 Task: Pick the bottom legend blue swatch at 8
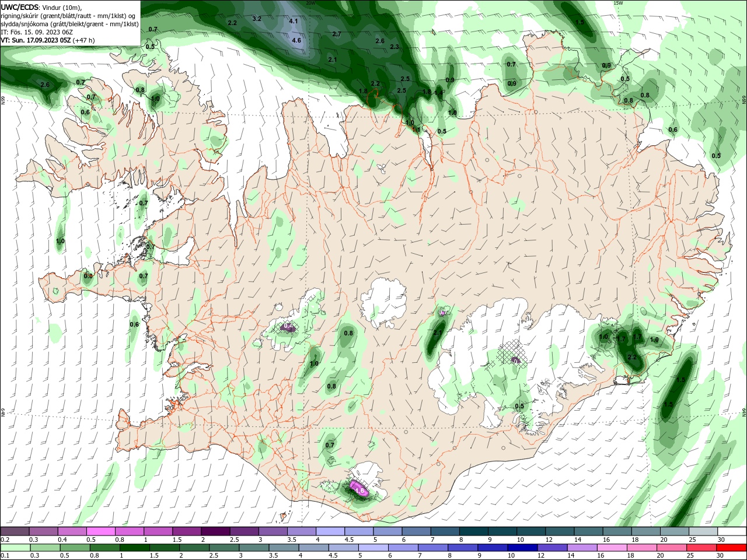point(462,548)
